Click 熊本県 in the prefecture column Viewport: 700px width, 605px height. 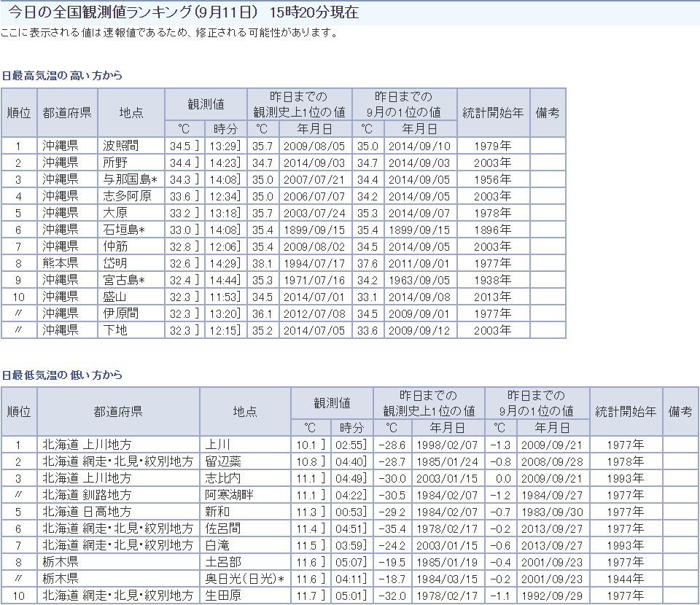coord(60,263)
